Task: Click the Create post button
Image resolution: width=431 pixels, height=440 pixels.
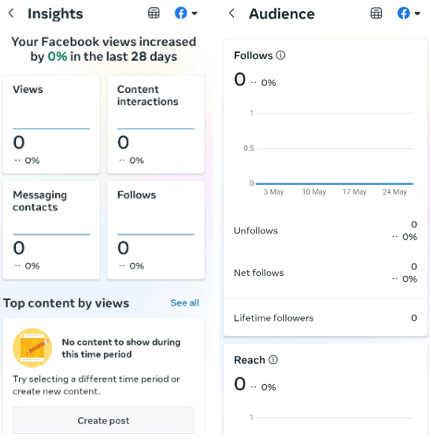Action: pyautogui.click(x=103, y=420)
